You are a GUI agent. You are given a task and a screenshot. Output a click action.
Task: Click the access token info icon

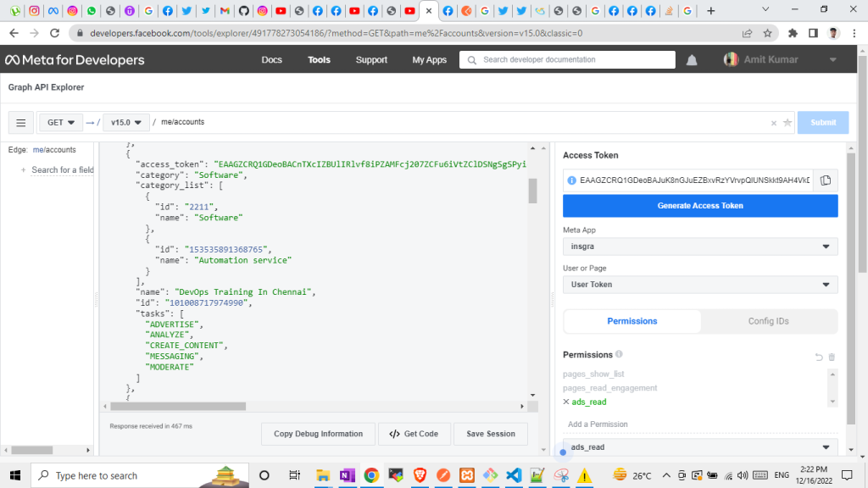tap(571, 180)
